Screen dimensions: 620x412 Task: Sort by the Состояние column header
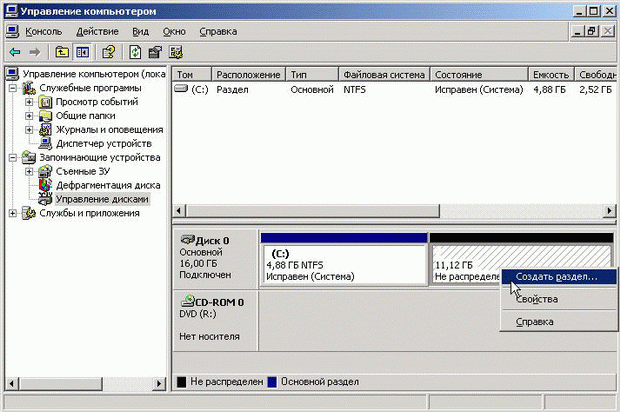coord(479,74)
